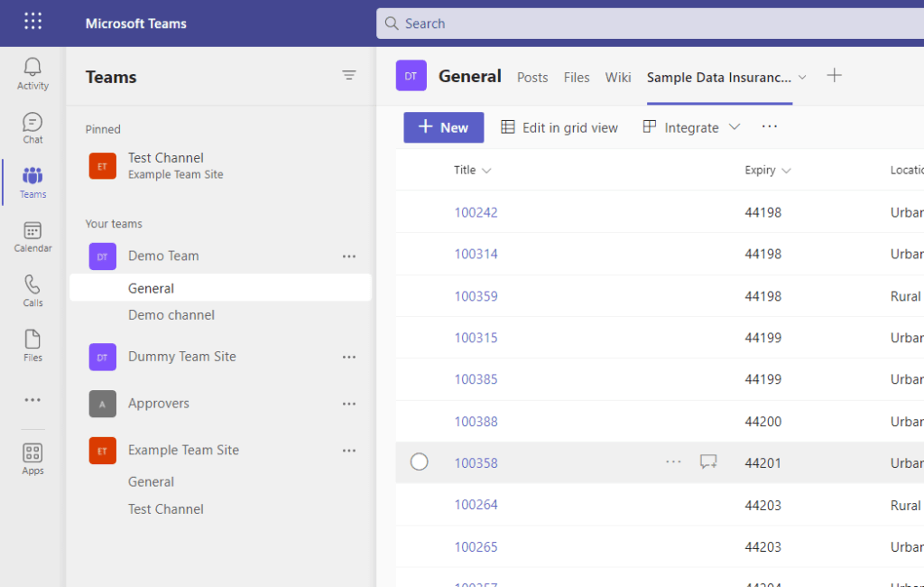Screen dimensions: 924x587
Task: Open Chat in the left rail
Action: (x=32, y=128)
